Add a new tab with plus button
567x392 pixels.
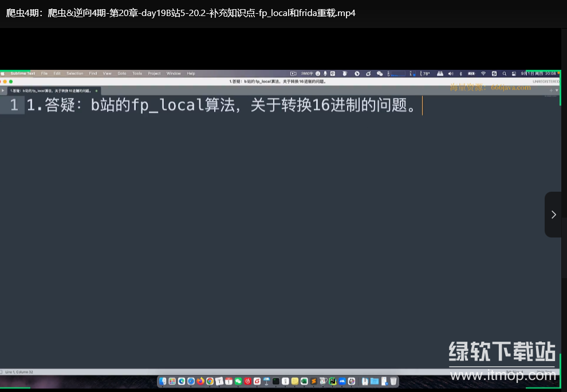tap(551, 90)
